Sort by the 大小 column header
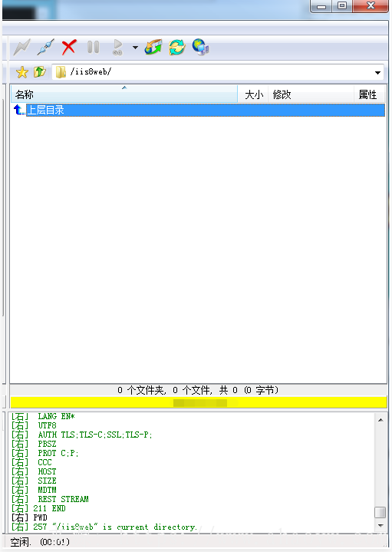392x552 pixels. pyautogui.click(x=253, y=94)
